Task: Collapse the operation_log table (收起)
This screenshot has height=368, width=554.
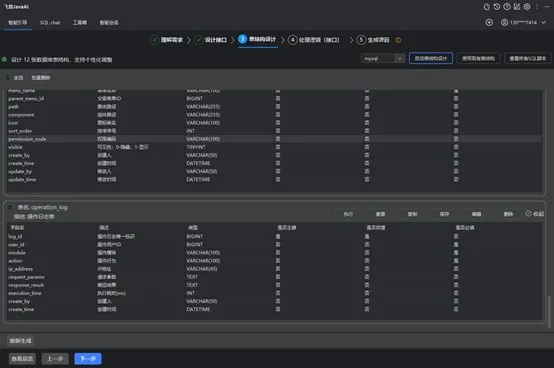Action: click(535, 214)
